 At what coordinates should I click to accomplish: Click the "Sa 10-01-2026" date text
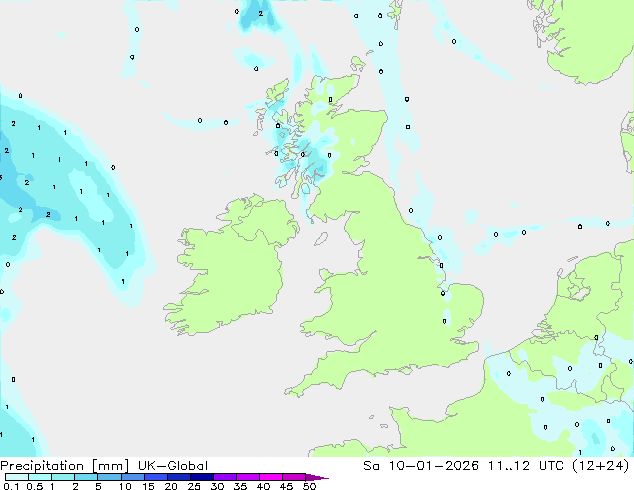421,466
